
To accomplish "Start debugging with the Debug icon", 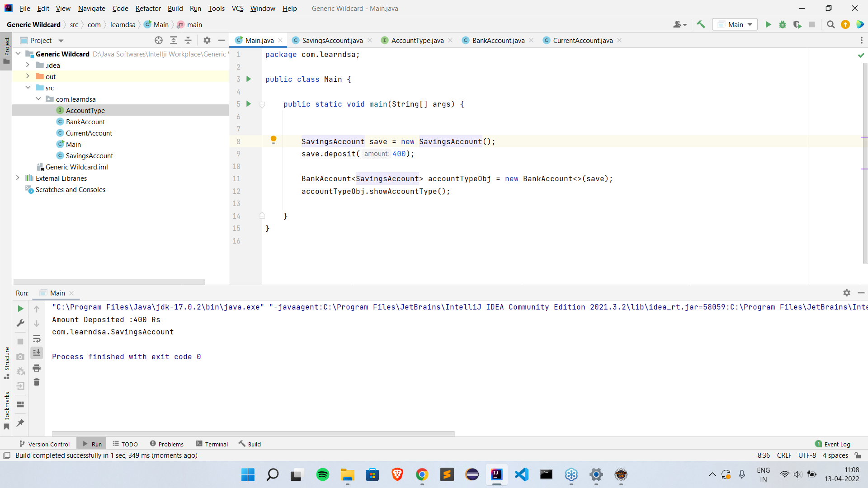I will (x=783, y=25).
